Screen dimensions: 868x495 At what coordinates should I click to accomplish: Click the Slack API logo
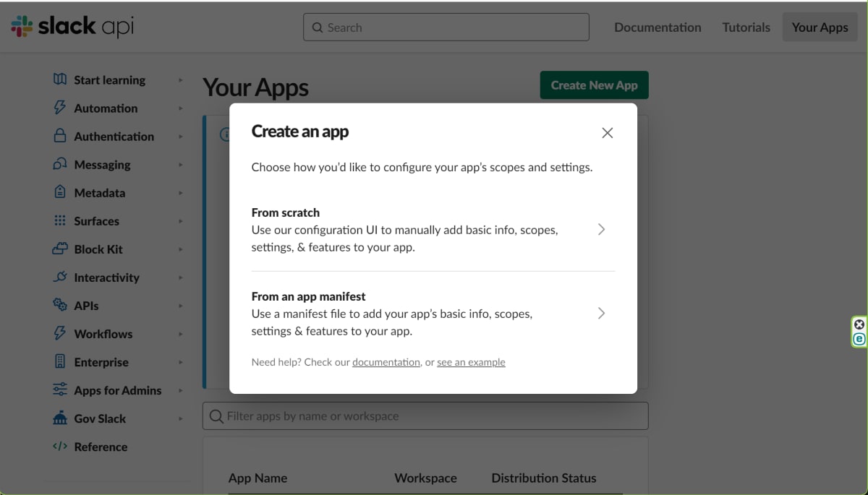click(x=72, y=27)
